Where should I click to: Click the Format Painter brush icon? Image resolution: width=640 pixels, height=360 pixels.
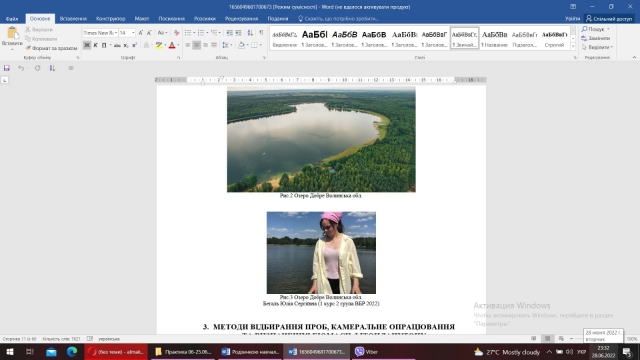pos(28,48)
